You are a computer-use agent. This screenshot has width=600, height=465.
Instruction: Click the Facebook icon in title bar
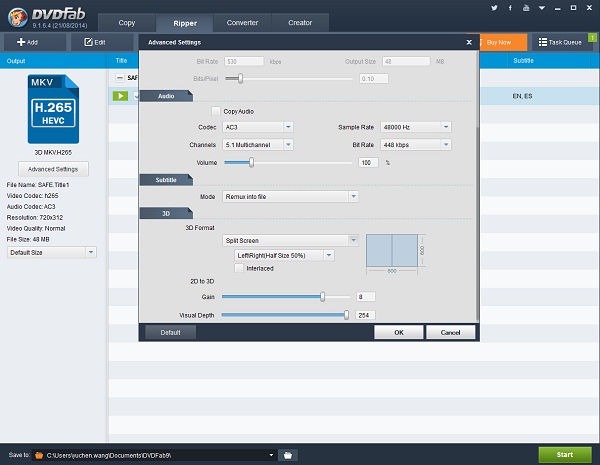(x=511, y=7)
